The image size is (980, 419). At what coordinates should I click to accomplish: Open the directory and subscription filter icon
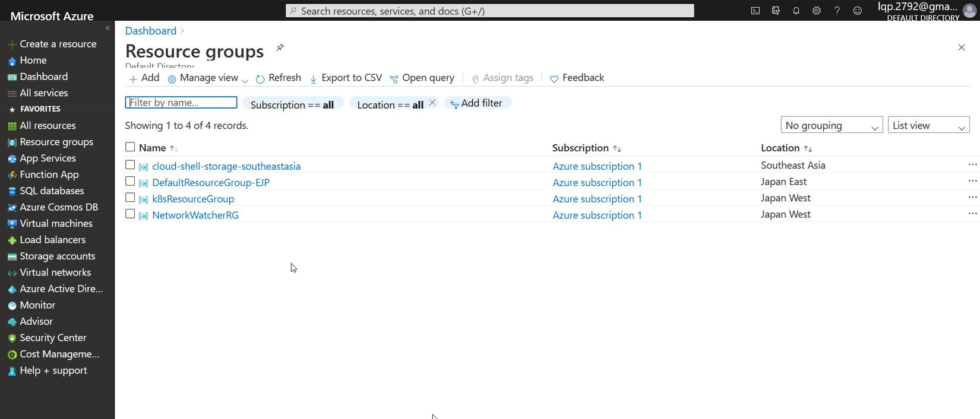click(x=776, y=11)
